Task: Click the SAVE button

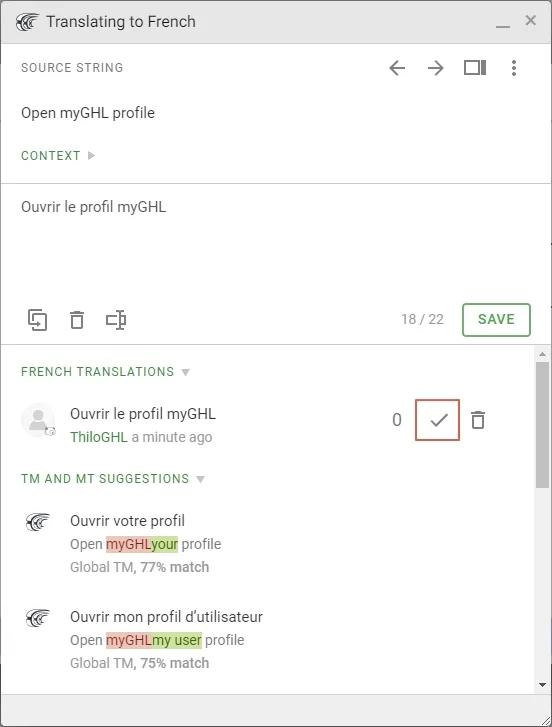Action: 496,319
